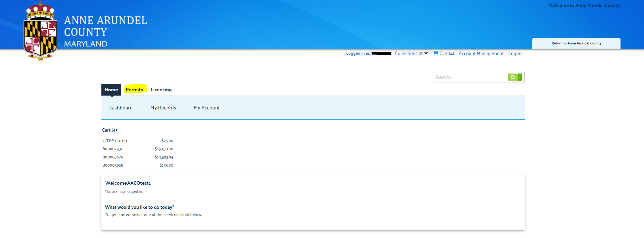The image size is (644, 238).
Task: Expand the Collections (2) dropdown
Action: point(411,53)
